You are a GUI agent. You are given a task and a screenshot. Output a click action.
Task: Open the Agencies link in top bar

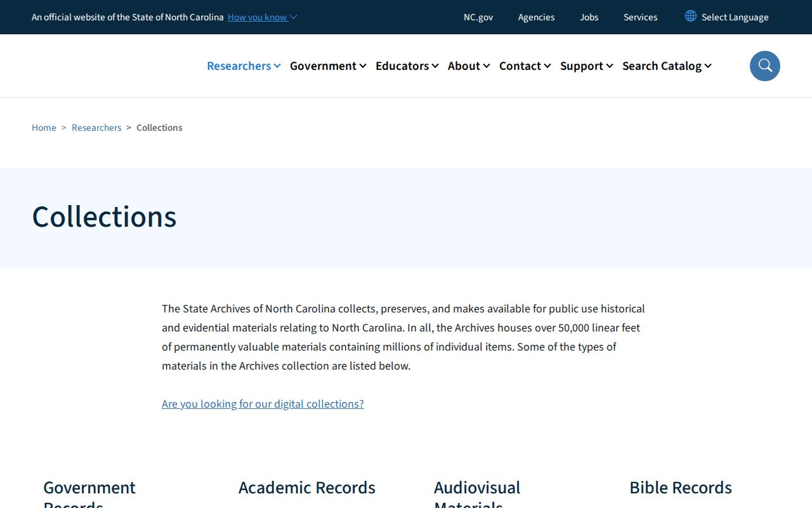point(536,17)
